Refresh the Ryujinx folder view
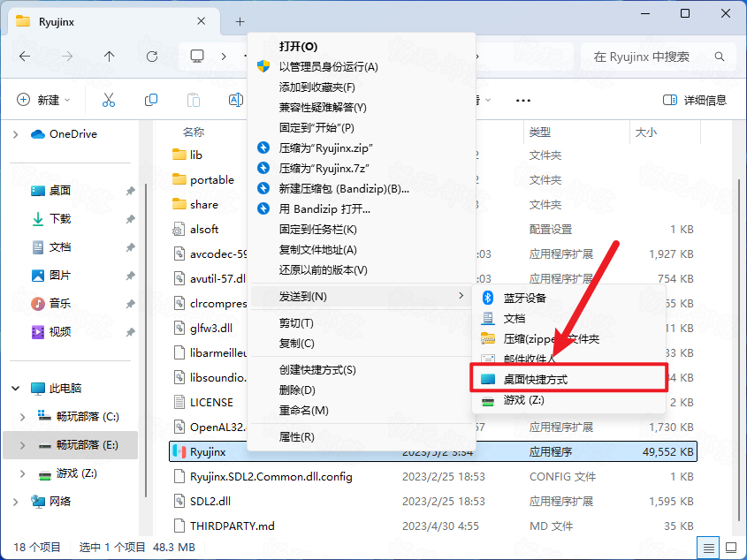 click(x=152, y=57)
